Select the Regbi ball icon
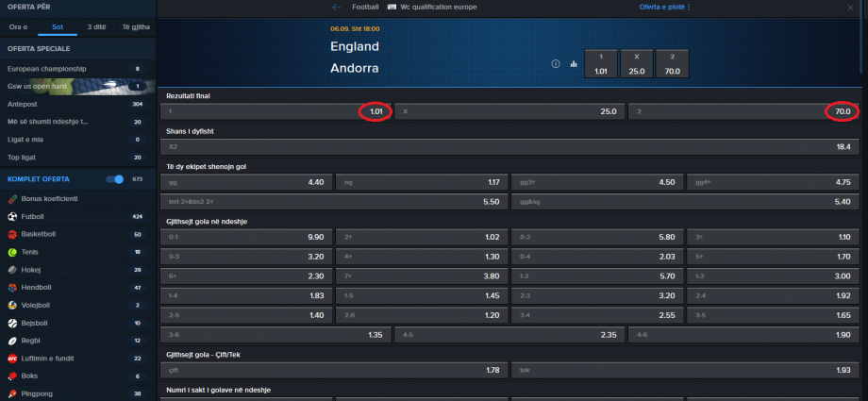This screenshot has width=868, height=401. (12, 341)
